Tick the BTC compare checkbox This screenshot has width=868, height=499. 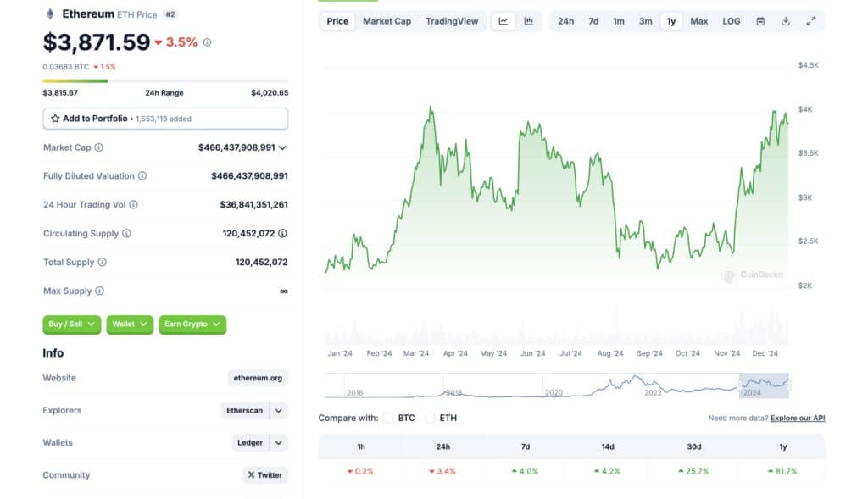pos(388,418)
